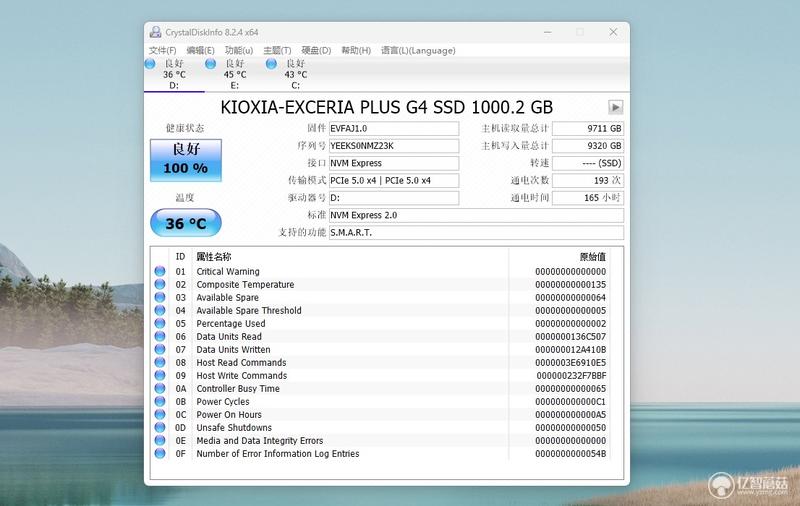The image size is (800, 506).
Task: Click the transfer mode field PCIe 5.0 x4
Action: (x=394, y=181)
